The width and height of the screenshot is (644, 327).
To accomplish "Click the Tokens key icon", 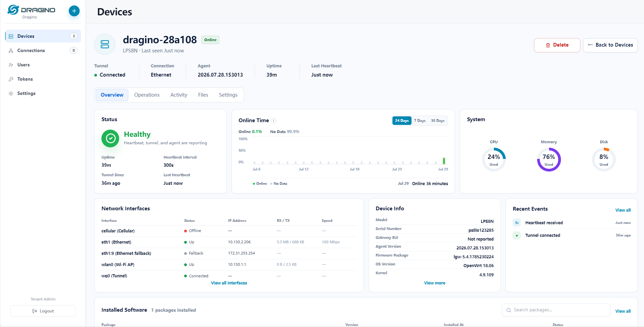I will point(11,79).
